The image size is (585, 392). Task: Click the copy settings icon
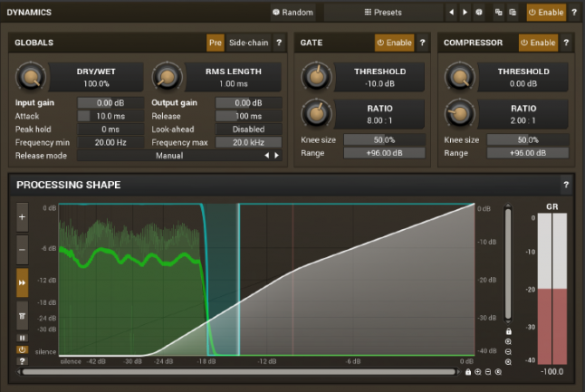[x=499, y=13]
